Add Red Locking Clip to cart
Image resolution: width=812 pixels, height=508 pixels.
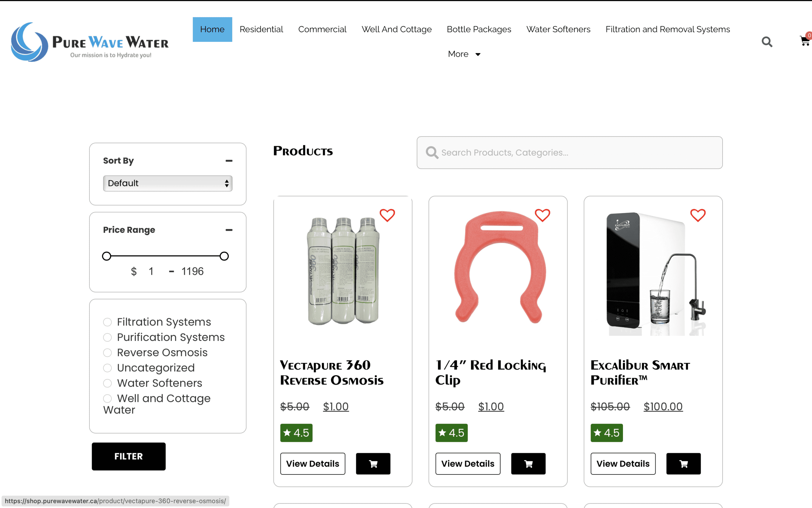[x=528, y=464]
